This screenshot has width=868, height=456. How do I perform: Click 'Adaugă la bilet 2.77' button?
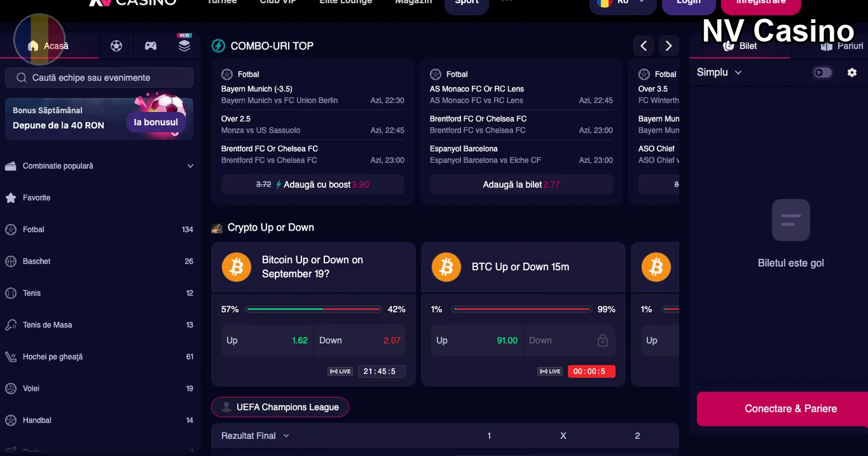pos(521,184)
